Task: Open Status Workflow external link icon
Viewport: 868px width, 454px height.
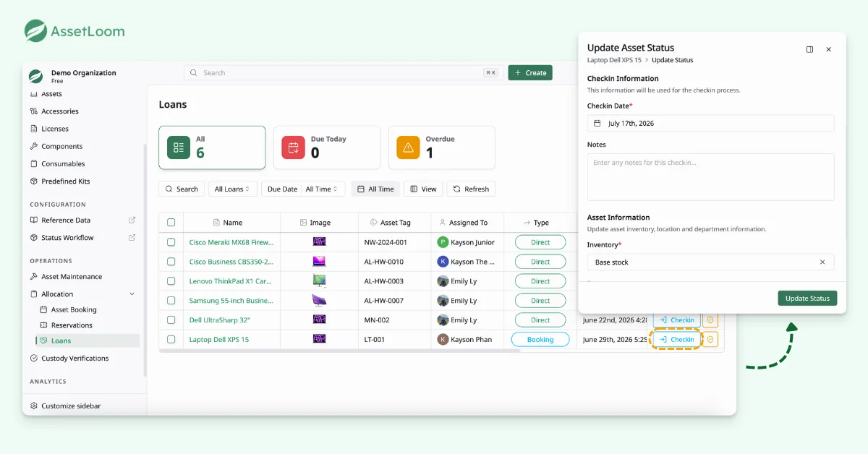Action: click(132, 238)
